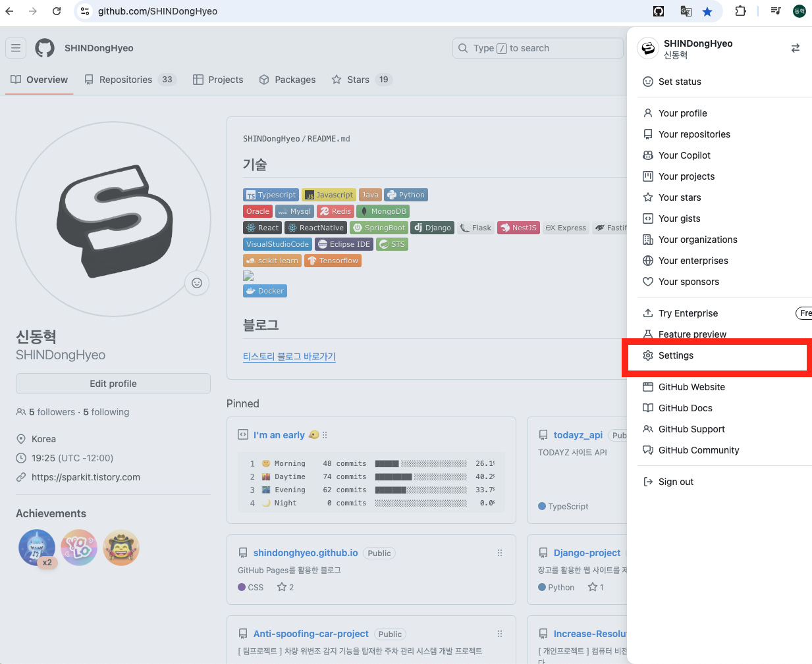
Task: Switch to the Projects tab
Action: click(218, 80)
